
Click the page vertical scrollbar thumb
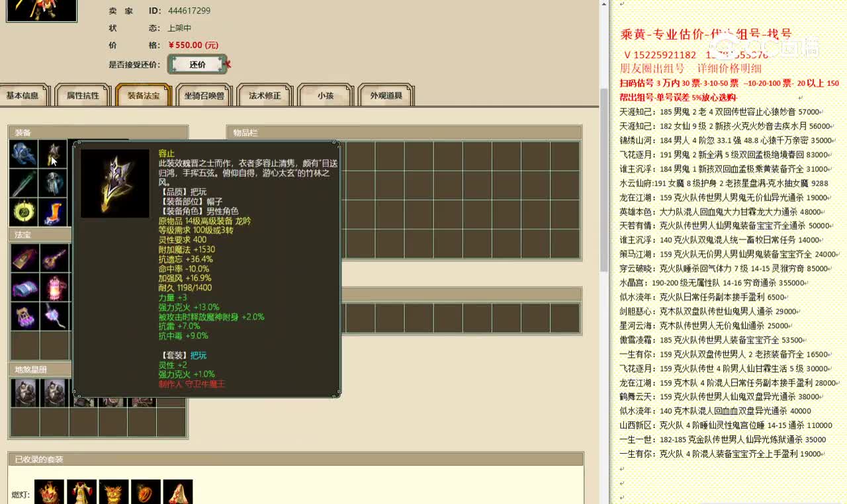coord(603,179)
